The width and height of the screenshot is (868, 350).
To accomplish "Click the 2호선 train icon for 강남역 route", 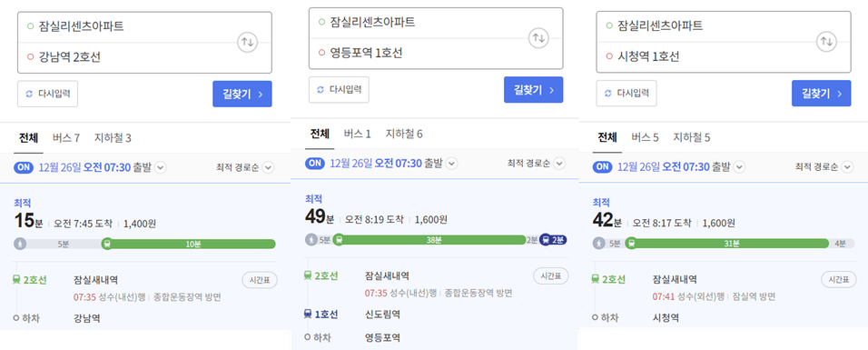I will pos(16,280).
